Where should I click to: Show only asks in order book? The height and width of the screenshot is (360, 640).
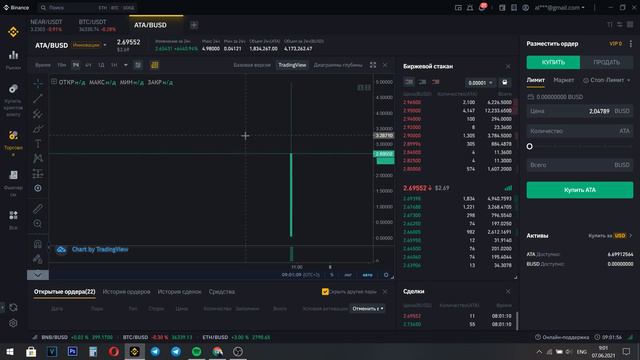(436, 82)
